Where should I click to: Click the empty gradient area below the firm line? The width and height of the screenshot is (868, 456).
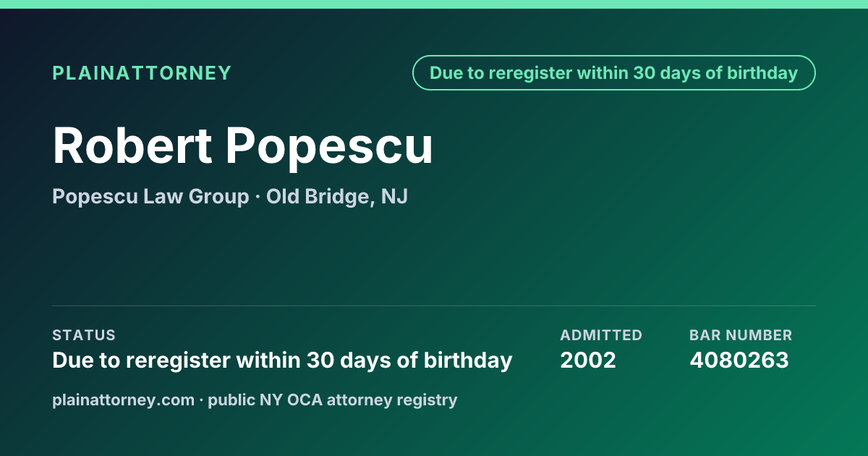[434, 257]
